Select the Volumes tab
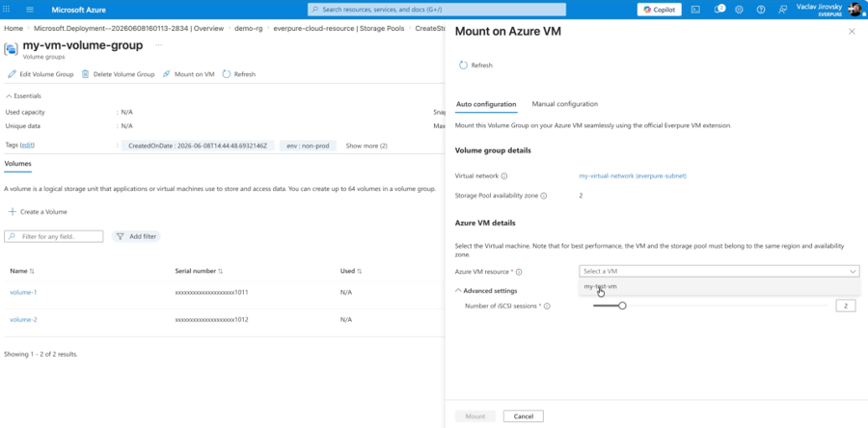The height and width of the screenshot is (428, 868). point(17,164)
